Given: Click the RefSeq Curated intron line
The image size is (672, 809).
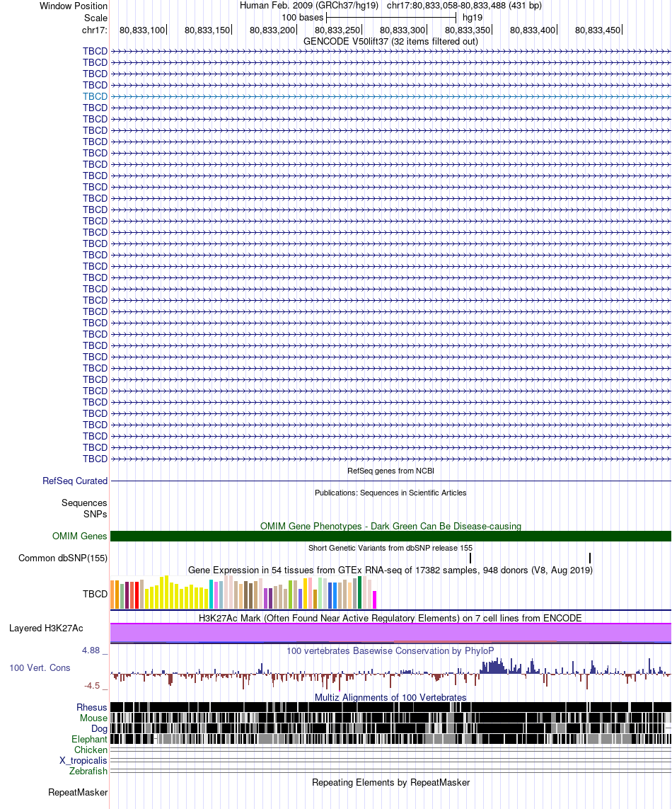Looking at the screenshot, I should click(x=390, y=481).
